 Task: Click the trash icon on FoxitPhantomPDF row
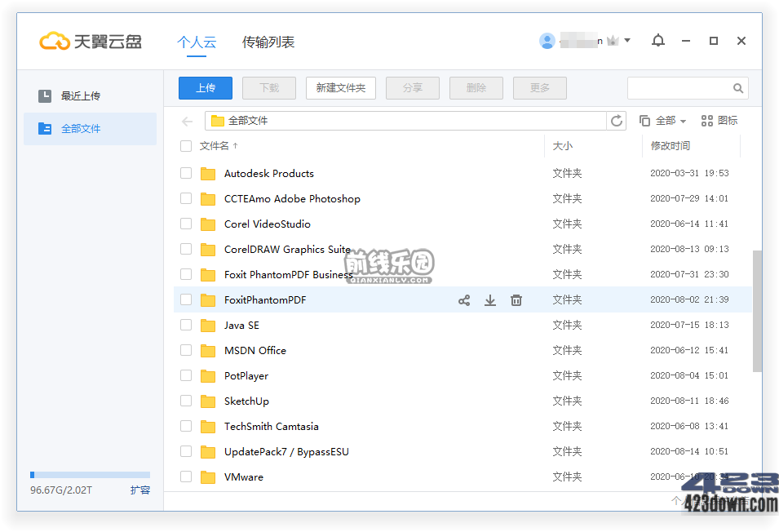pyautogui.click(x=516, y=300)
